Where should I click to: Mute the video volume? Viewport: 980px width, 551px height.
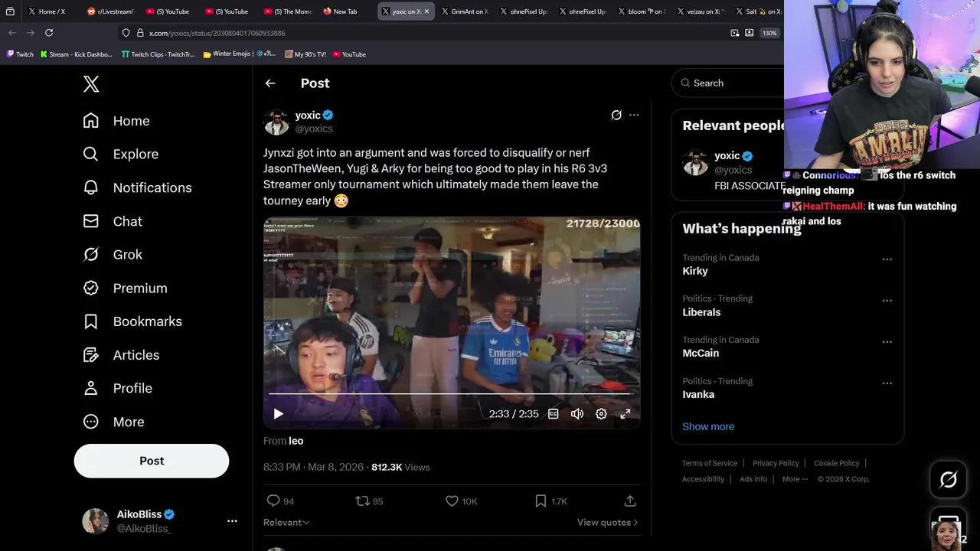[577, 414]
